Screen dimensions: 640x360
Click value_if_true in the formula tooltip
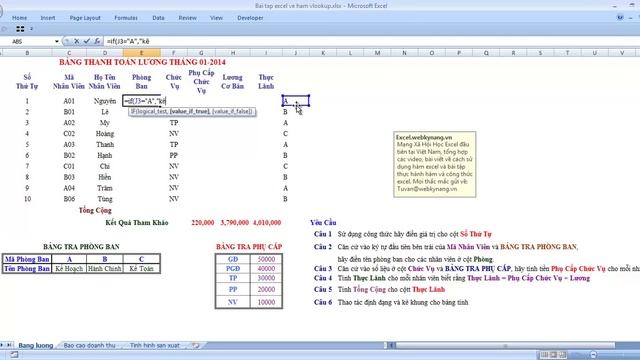click(190, 111)
